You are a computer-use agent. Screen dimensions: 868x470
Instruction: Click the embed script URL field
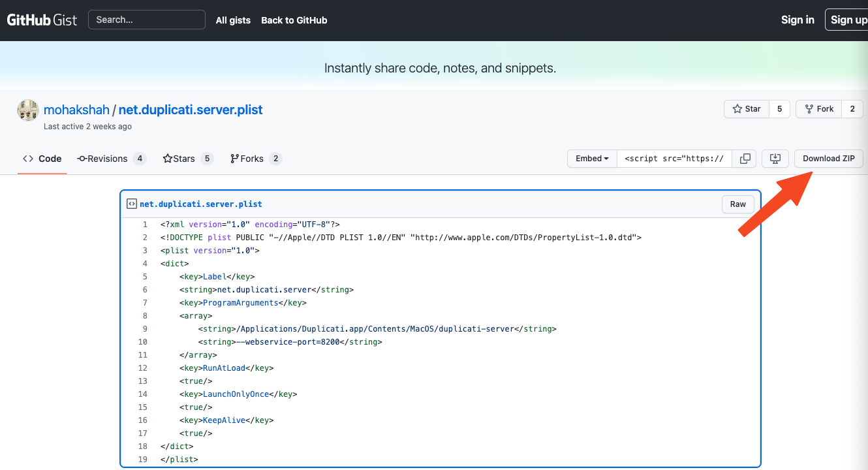(x=674, y=159)
